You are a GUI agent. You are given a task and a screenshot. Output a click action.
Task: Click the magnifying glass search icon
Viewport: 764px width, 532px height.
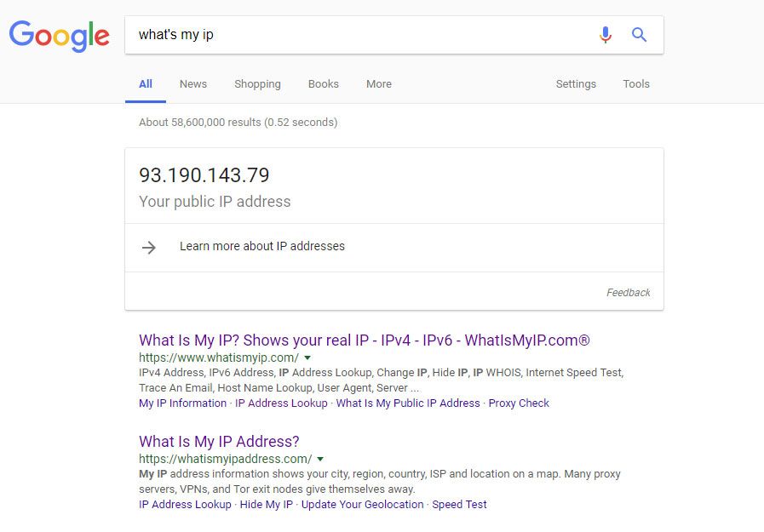click(639, 35)
